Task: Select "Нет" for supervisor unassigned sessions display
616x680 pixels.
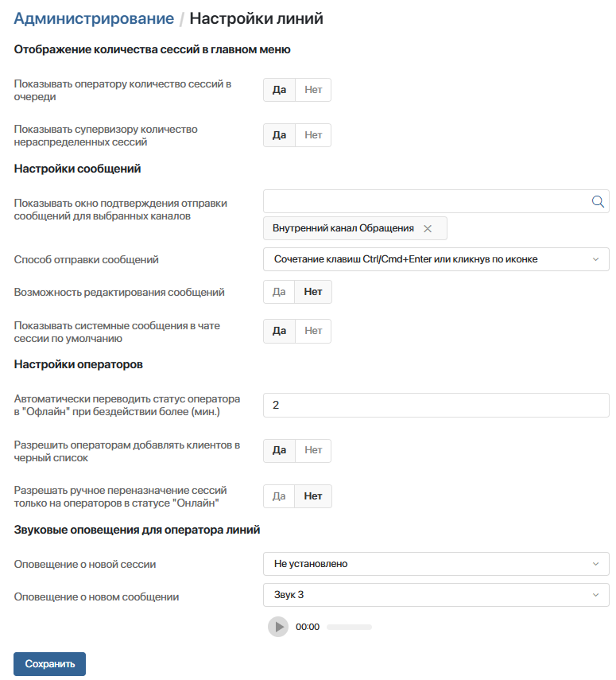Action: point(312,134)
